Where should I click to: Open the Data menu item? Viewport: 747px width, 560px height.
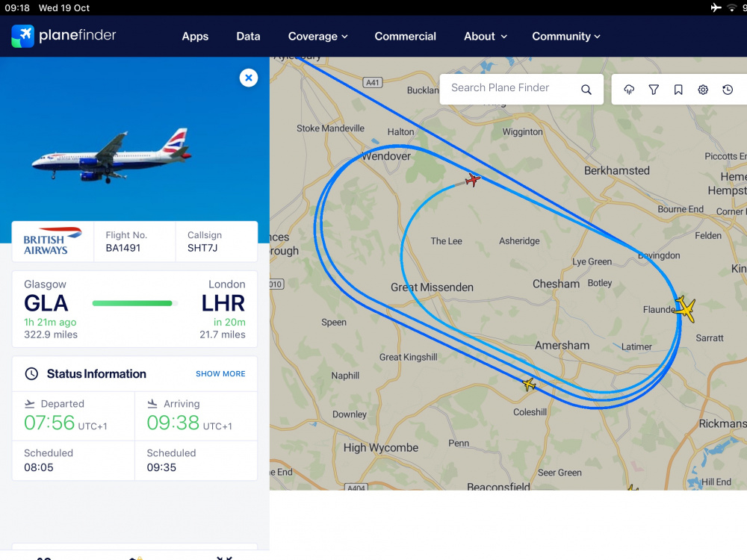248,36
